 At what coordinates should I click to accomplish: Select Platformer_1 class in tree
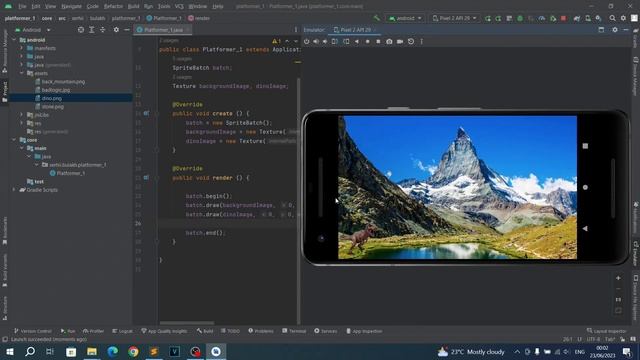[71, 173]
